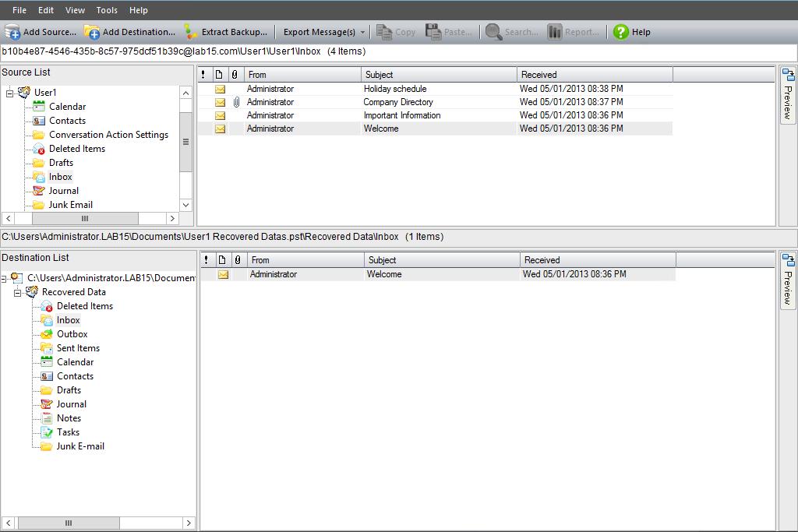This screenshot has height=532, width=798.
Task: Click the Copy toolbar icon
Action: pyautogui.click(x=384, y=32)
